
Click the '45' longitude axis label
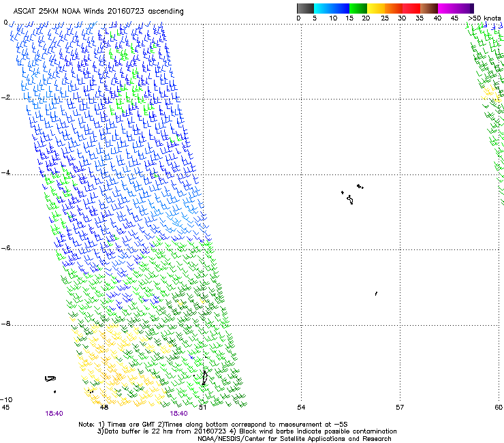tap(5, 408)
